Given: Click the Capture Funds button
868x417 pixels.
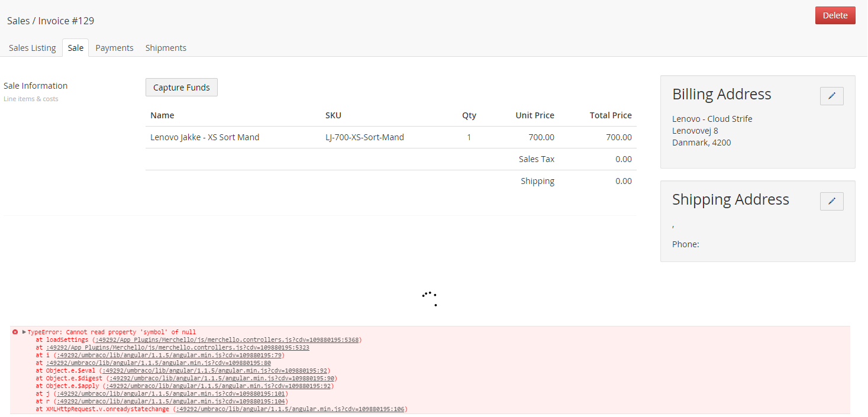Looking at the screenshot, I should 182,88.
